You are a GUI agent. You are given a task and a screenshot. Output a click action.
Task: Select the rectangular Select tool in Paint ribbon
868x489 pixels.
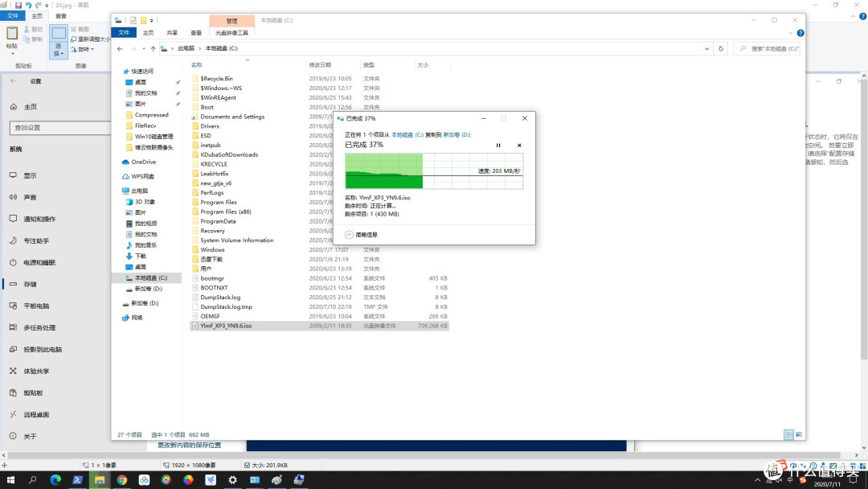pyautogui.click(x=59, y=32)
